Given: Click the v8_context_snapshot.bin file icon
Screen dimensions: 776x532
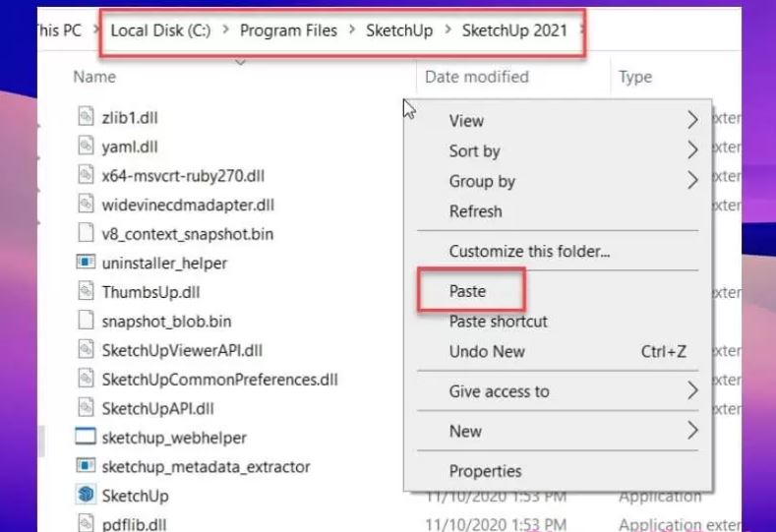Looking at the screenshot, I should pos(86,233).
